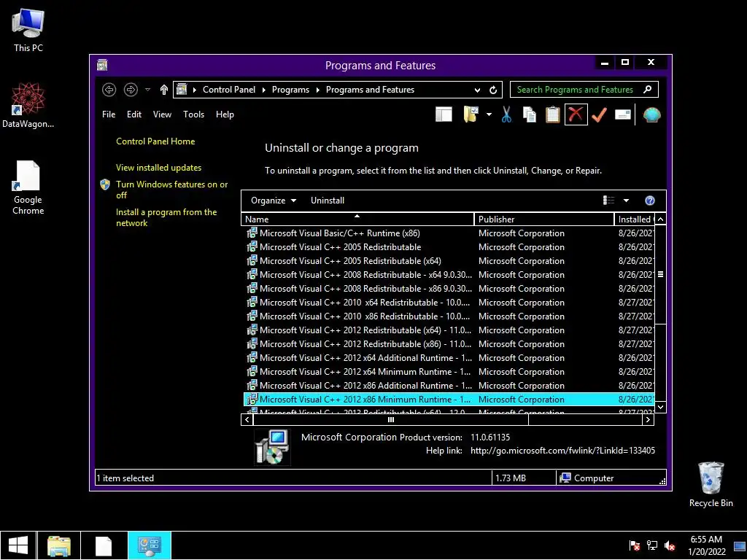Screen dimensions: 747x560
Task: Click the Forward navigation arrow
Action: click(131, 90)
